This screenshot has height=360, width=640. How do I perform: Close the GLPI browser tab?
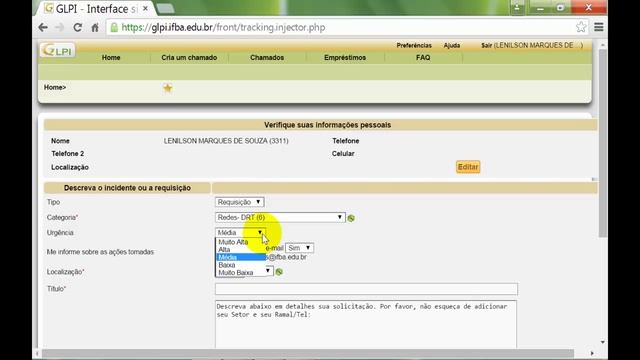[145, 8]
